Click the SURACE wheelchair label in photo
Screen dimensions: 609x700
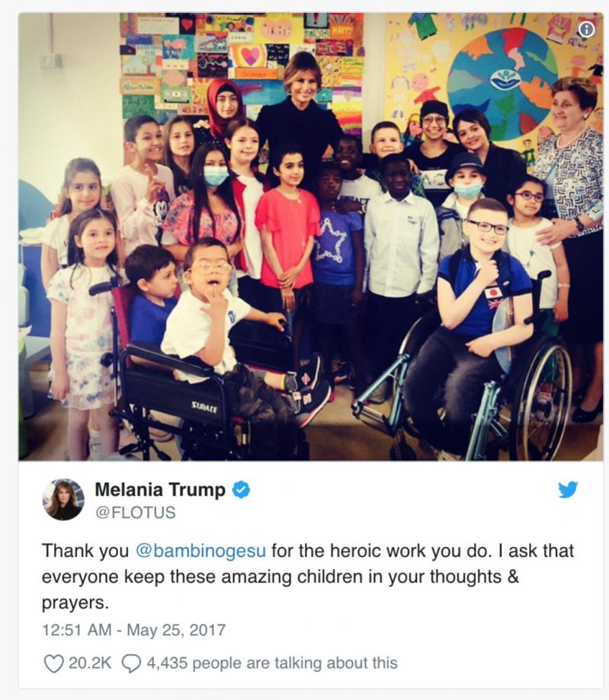pos(204,406)
